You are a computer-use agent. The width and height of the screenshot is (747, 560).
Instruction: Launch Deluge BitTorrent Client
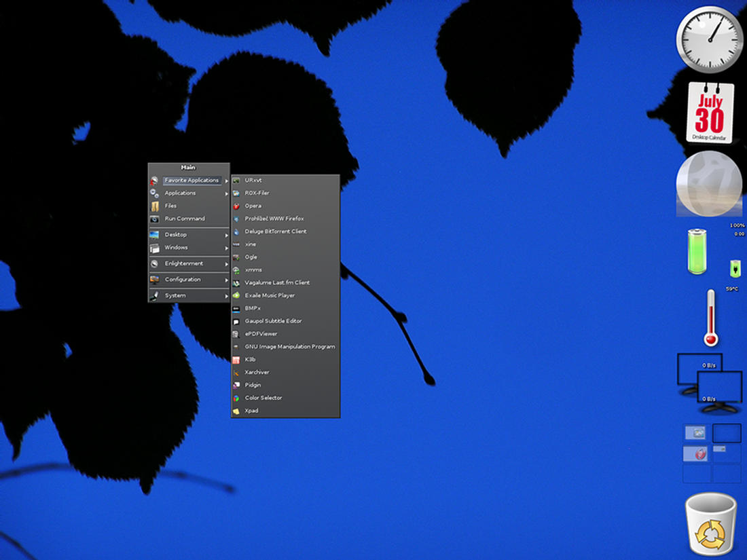click(x=275, y=231)
